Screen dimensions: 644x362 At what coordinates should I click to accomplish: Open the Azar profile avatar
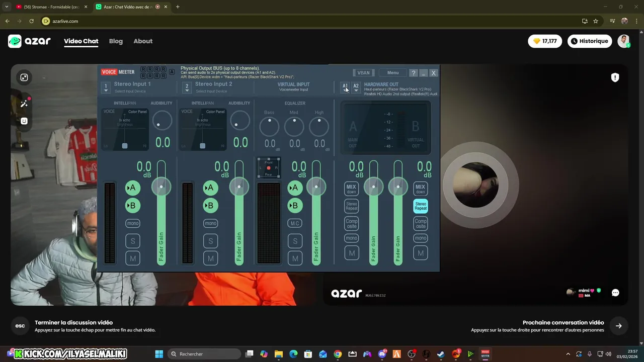pos(624,41)
